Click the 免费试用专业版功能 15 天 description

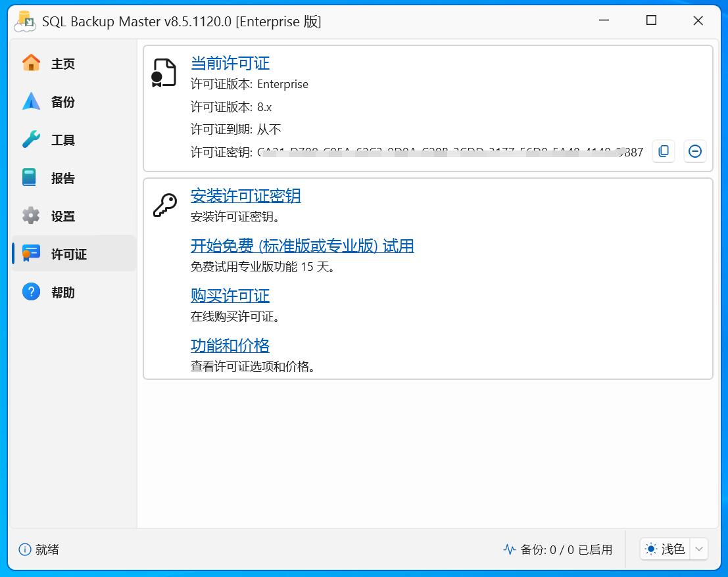click(262, 267)
